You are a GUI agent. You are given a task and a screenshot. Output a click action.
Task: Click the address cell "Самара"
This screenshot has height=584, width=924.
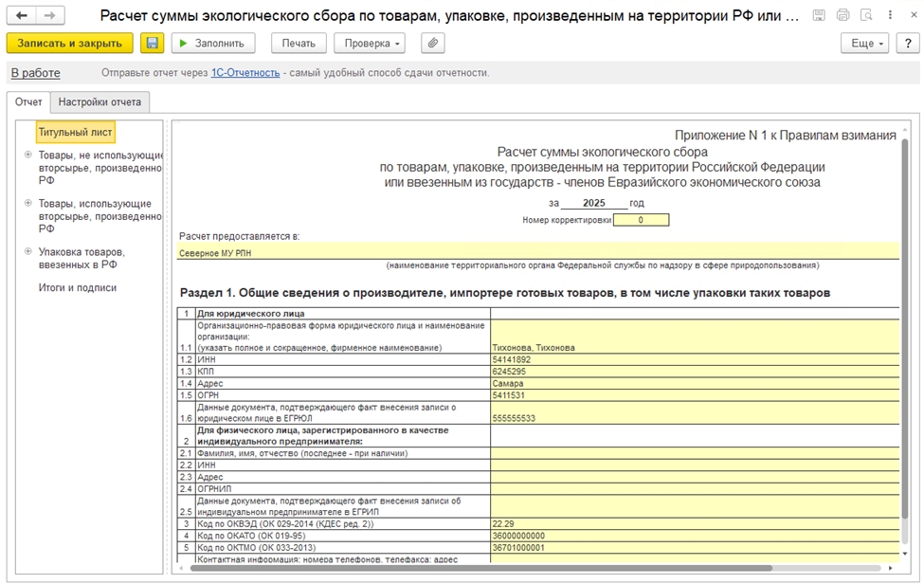point(695,383)
